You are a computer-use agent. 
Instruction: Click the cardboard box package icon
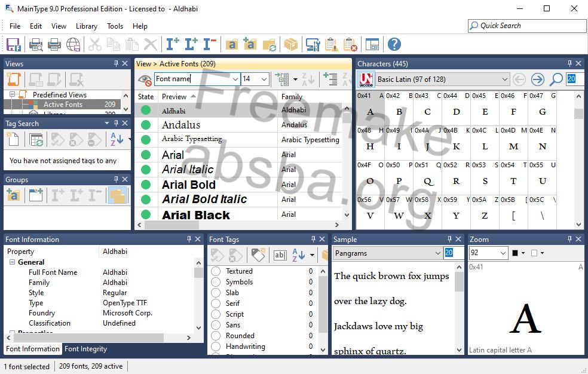[290, 45]
